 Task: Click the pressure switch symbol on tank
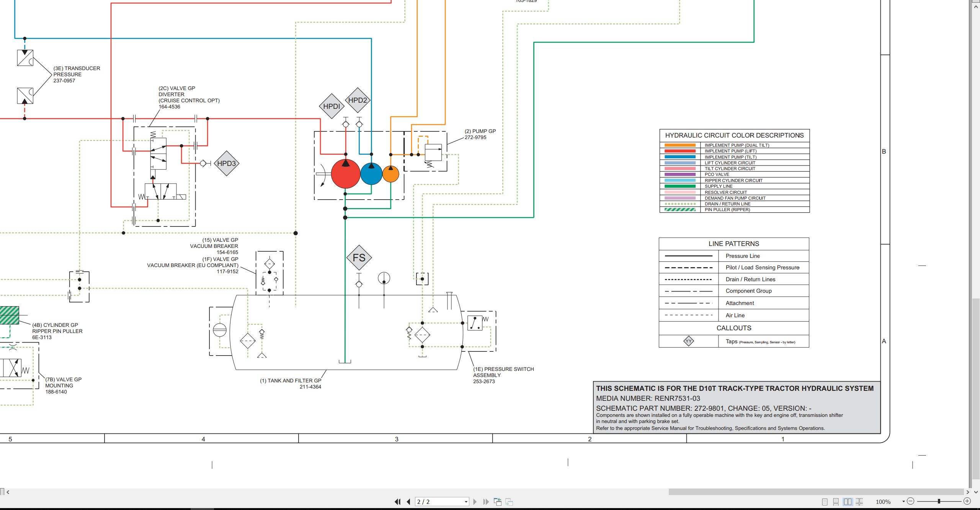475,323
